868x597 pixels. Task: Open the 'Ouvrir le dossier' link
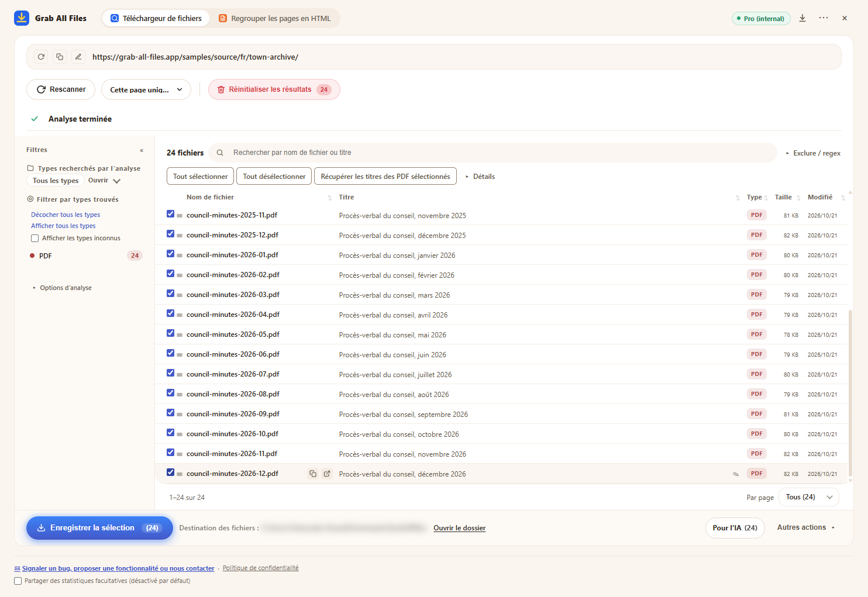pyautogui.click(x=460, y=528)
